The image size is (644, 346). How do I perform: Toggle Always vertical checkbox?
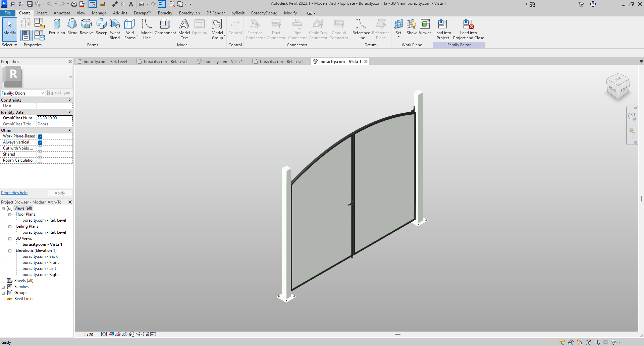pos(40,142)
